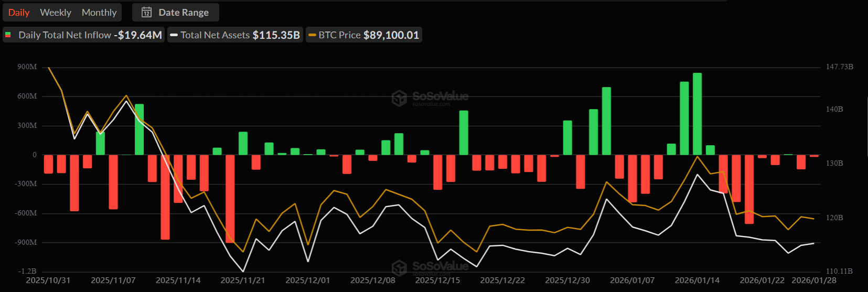Click the lower SoSoValue watermark logo
Viewport: 868px width, 292px height.
400,268
